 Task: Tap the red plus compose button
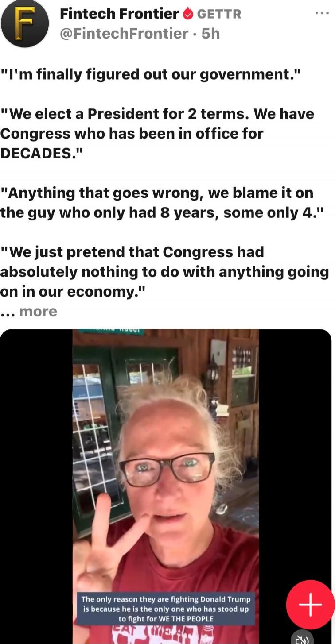coord(310,605)
